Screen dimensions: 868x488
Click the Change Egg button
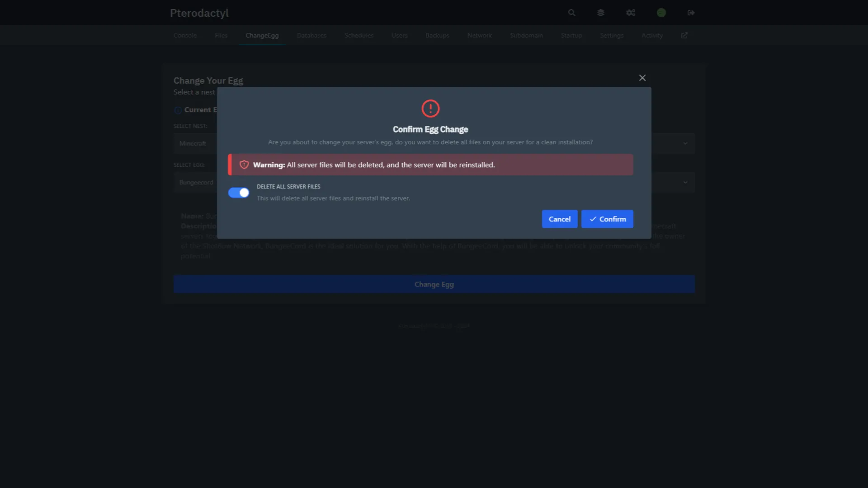pyautogui.click(x=434, y=284)
